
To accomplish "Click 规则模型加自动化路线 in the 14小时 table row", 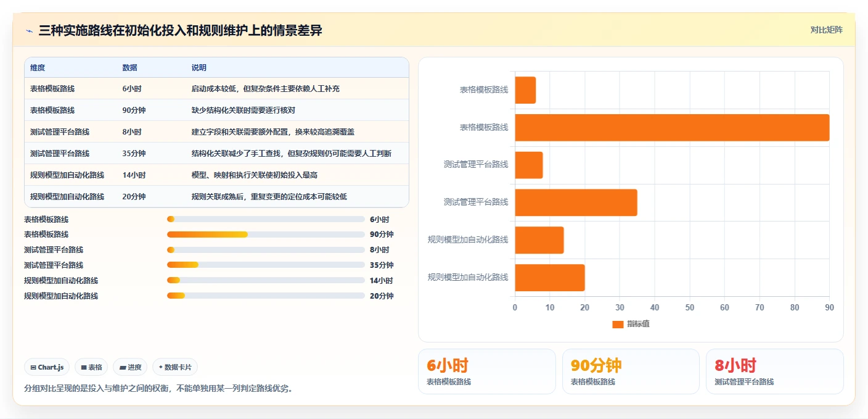I will (67, 175).
